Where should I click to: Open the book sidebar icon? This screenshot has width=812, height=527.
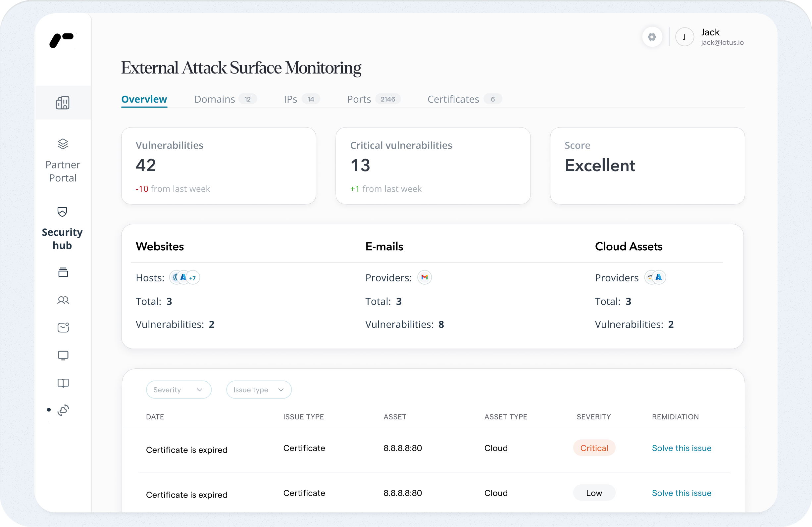[63, 383]
